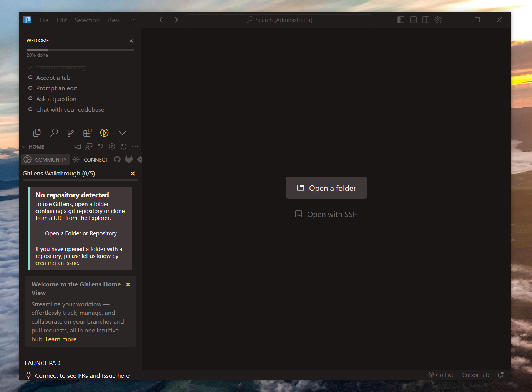
Task: Select Chat with your codebase step
Action: 70,109
